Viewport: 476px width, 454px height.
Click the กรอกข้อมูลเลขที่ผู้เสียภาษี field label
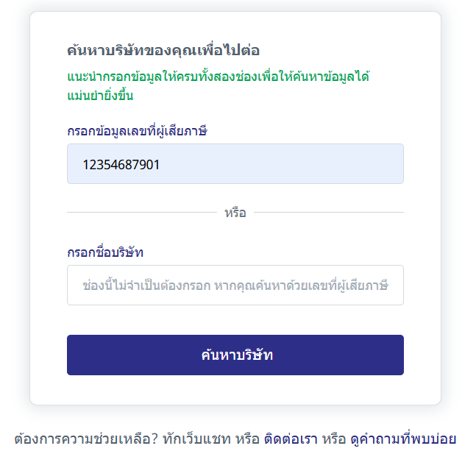click(138, 132)
